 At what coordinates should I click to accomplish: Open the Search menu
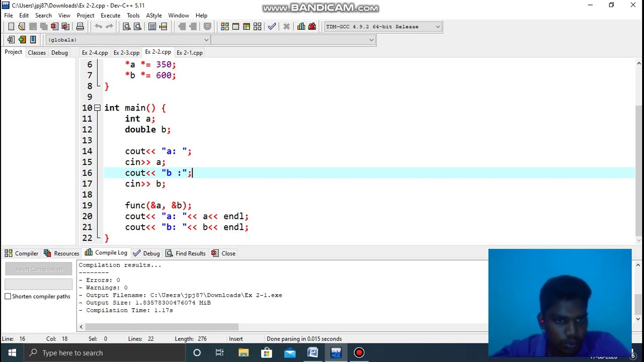(x=43, y=16)
